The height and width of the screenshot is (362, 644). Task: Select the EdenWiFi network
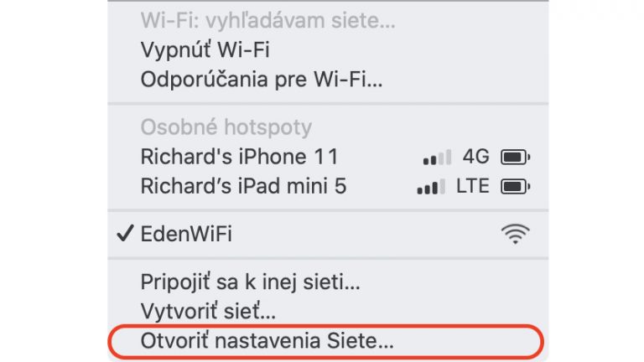(x=328, y=234)
